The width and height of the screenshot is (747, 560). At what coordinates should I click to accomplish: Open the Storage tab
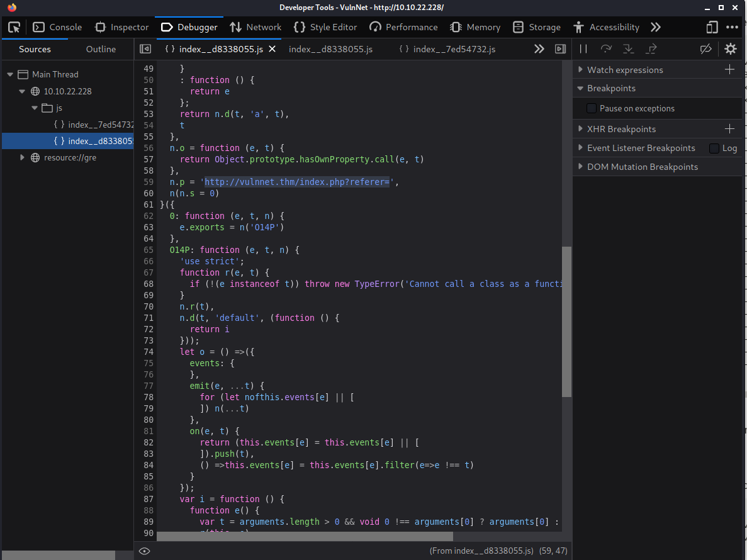[x=536, y=27]
